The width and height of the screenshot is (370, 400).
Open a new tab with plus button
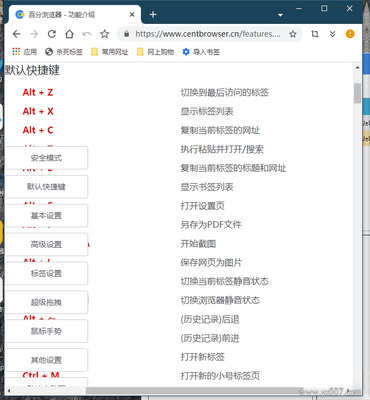coord(153,15)
